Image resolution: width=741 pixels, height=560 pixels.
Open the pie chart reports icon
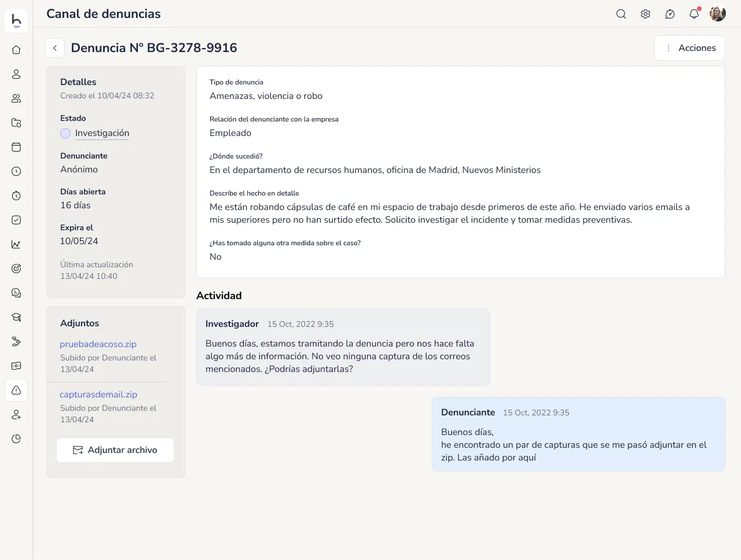[x=16, y=439]
